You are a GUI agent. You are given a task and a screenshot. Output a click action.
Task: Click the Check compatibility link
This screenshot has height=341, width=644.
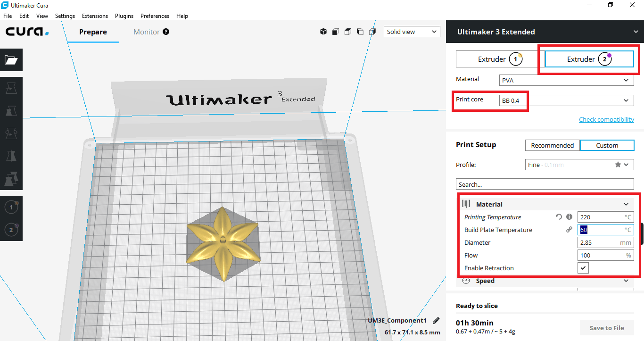tap(606, 119)
